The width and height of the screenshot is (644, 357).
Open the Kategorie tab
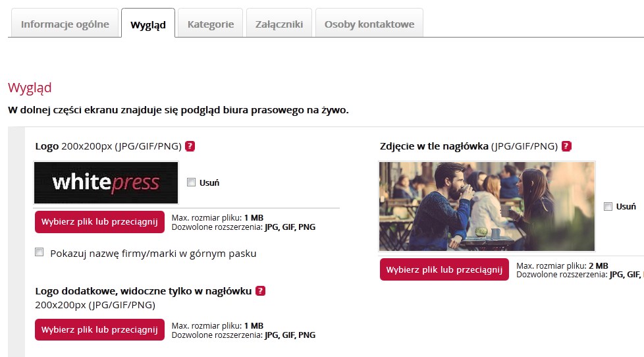point(210,24)
